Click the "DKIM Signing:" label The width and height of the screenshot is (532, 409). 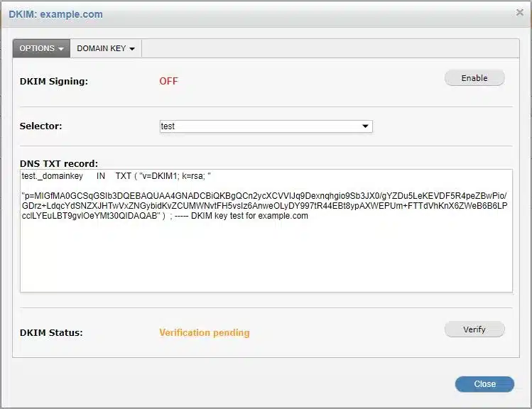54,81
